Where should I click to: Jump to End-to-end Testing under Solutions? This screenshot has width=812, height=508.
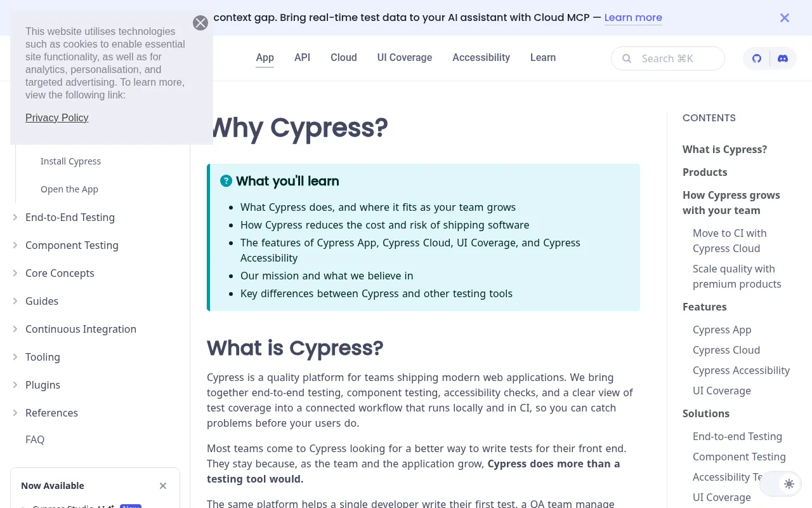[x=737, y=436]
